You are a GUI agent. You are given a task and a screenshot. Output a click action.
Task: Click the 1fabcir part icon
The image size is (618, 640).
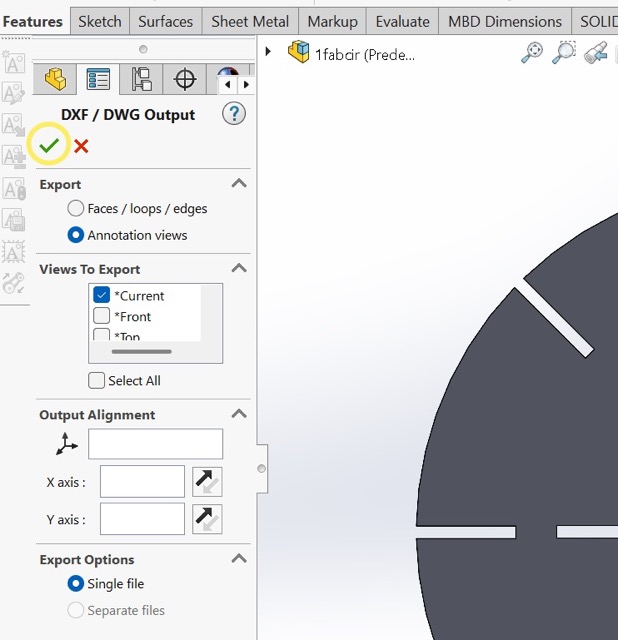[298, 52]
